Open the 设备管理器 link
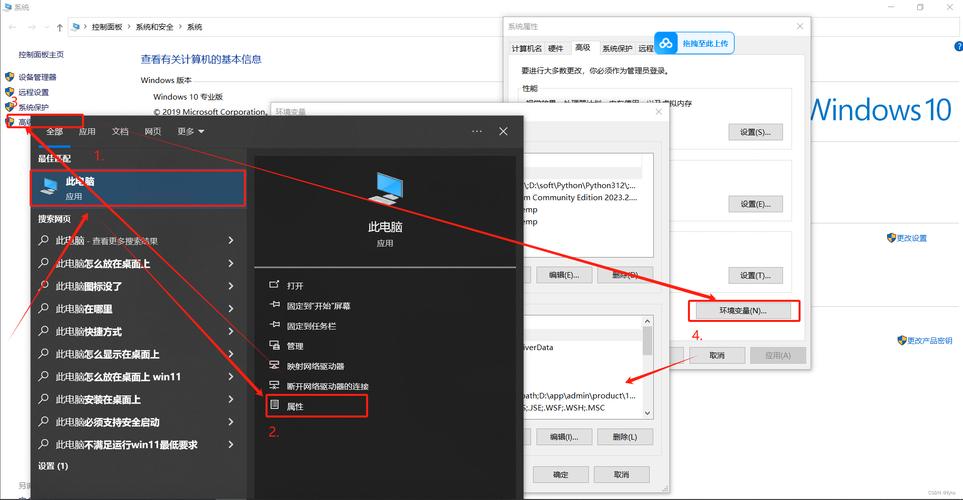 click(37, 77)
